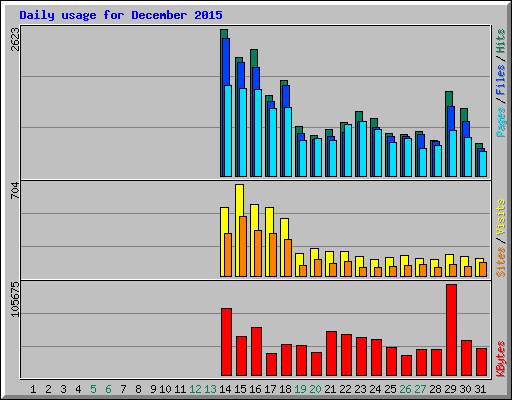Click day 5 weekend label on x-axis
This screenshot has width=512, height=400.
[x=93, y=389]
